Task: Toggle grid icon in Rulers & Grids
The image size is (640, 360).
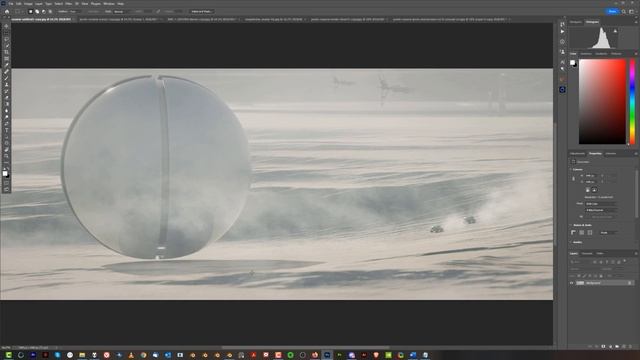Action: [x=582, y=232]
